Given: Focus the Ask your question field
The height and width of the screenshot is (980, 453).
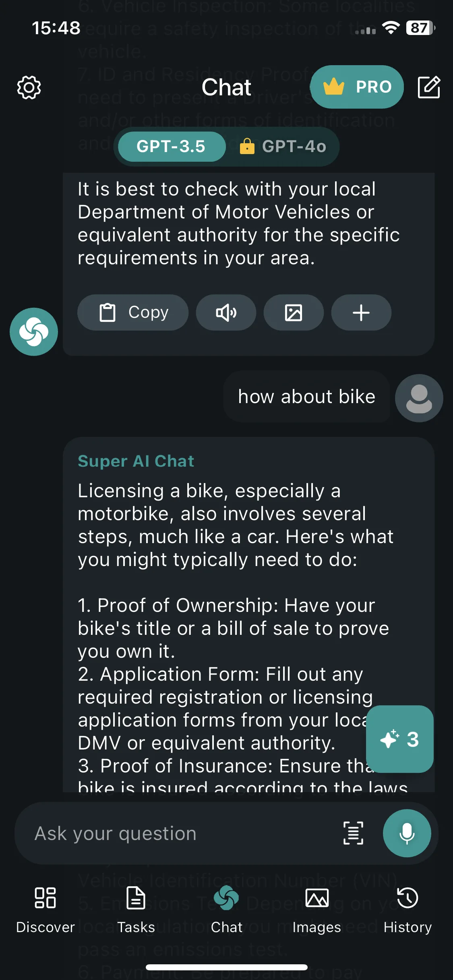Looking at the screenshot, I should point(181,833).
